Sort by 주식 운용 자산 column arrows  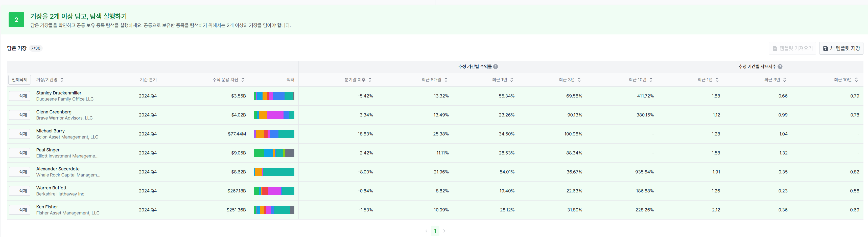(x=243, y=80)
